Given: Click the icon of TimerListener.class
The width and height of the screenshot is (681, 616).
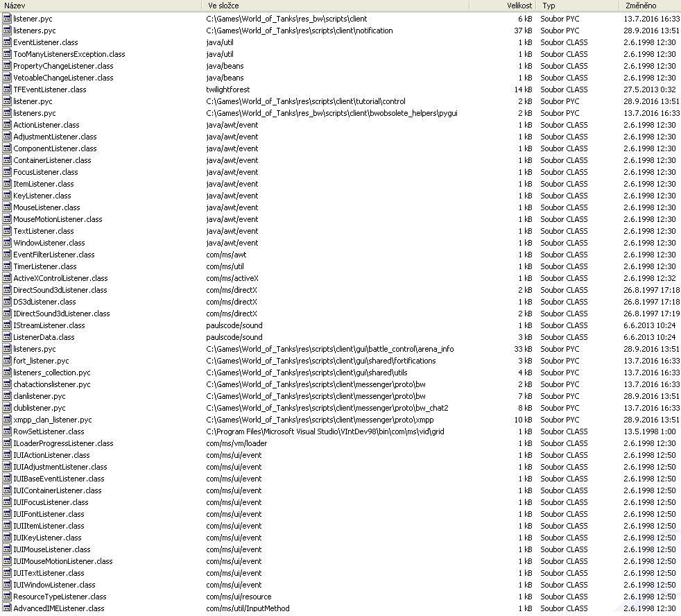Looking at the screenshot, I should (x=6, y=266).
